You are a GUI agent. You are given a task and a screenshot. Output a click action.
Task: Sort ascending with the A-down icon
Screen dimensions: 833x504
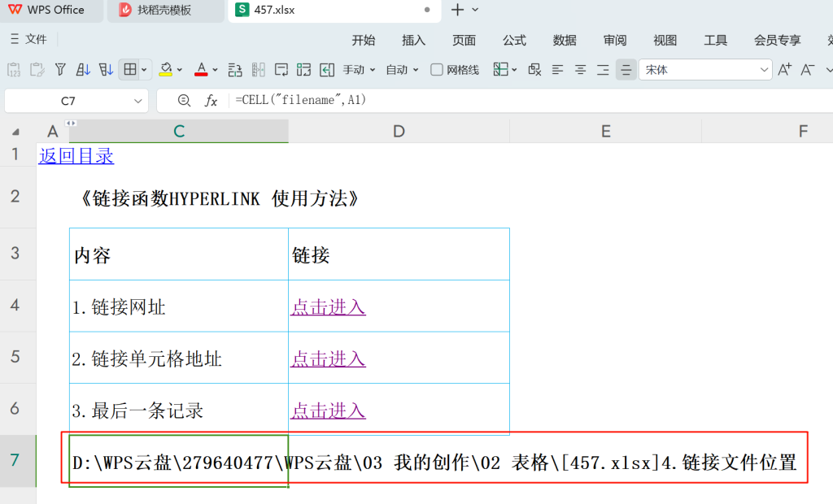pyautogui.click(x=83, y=70)
